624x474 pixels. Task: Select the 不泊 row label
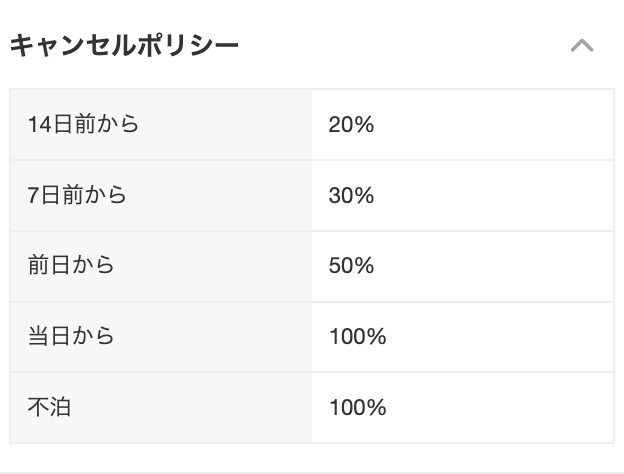click(49, 407)
